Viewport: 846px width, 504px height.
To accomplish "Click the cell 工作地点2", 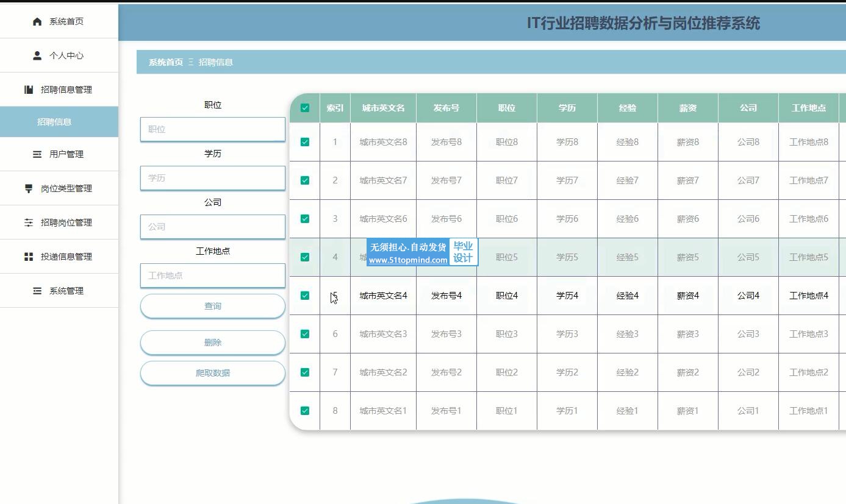I will tap(809, 372).
